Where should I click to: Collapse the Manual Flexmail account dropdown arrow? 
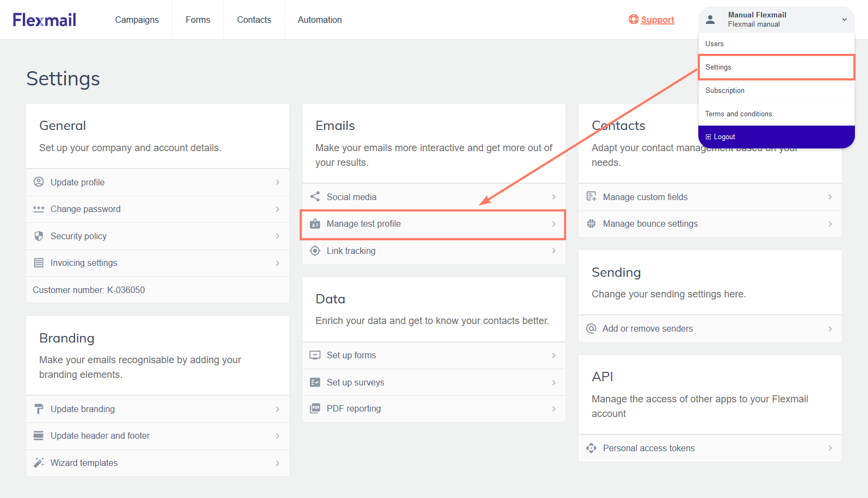coord(845,20)
